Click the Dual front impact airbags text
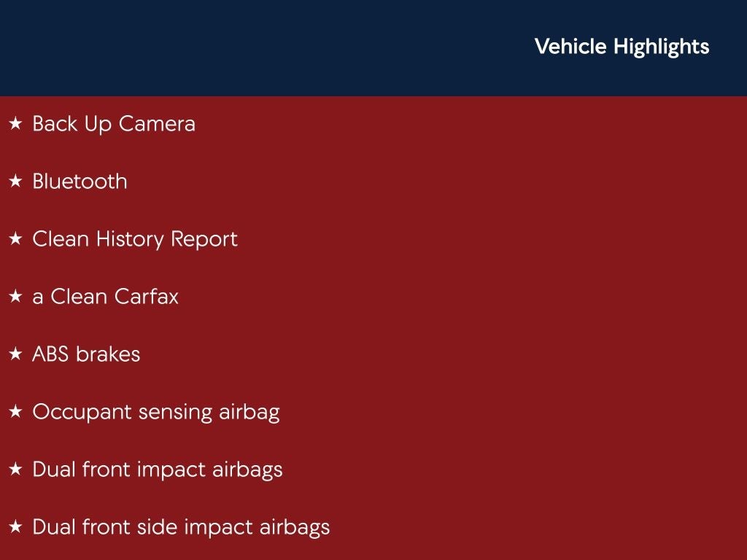Screen dimensions: 747x560 point(158,470)
